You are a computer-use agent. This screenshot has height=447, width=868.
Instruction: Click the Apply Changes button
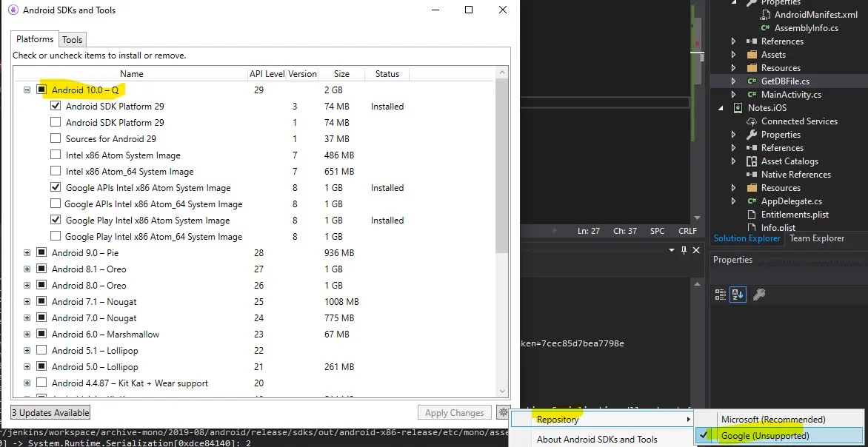tap(455, 413)
